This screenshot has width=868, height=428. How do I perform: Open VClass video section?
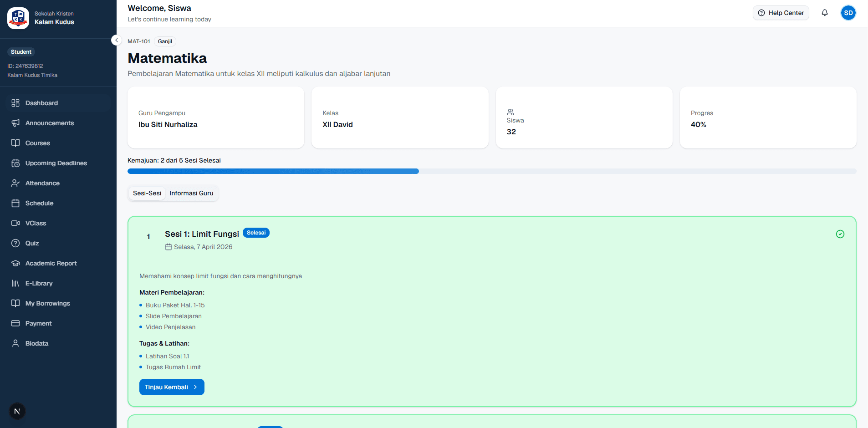[x=58, y=223]
